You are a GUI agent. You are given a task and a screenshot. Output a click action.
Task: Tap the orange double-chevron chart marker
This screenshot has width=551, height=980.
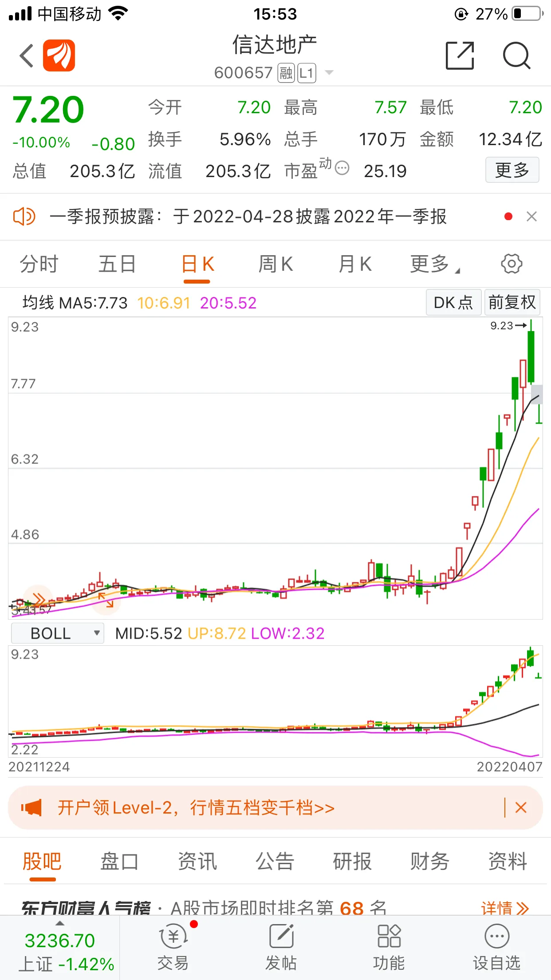38,599
